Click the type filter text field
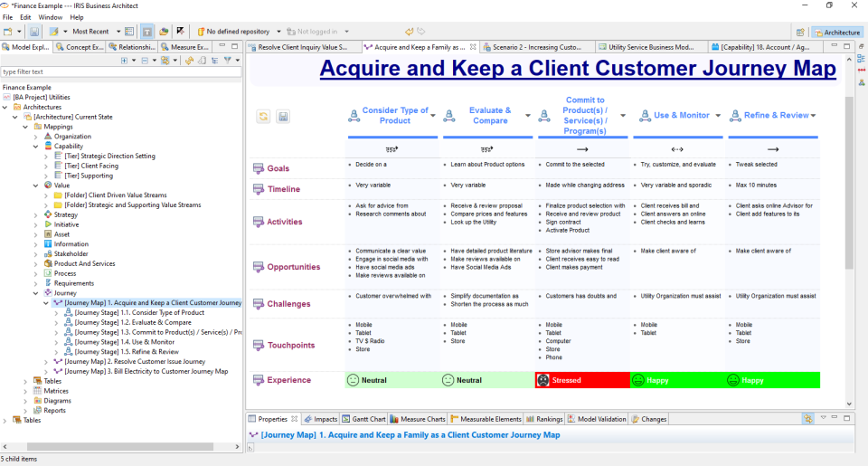The width and height of the screenshot is (868, 466). click(x=120, y=71)
